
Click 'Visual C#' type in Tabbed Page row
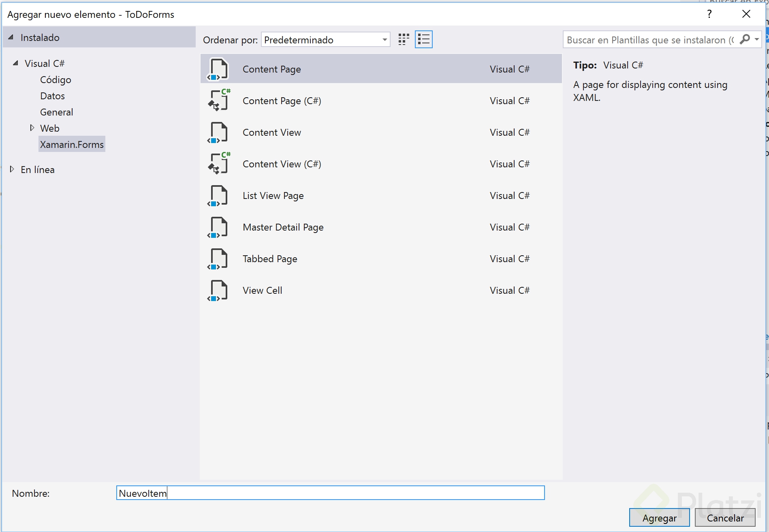(x=510, y=259)
